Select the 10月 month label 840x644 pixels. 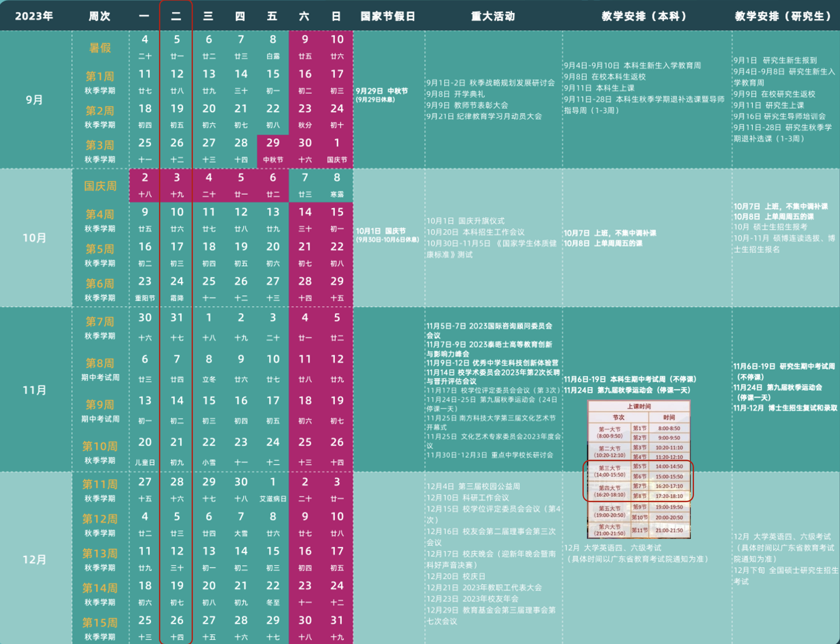pyautogui.click(x=34, y=238)
